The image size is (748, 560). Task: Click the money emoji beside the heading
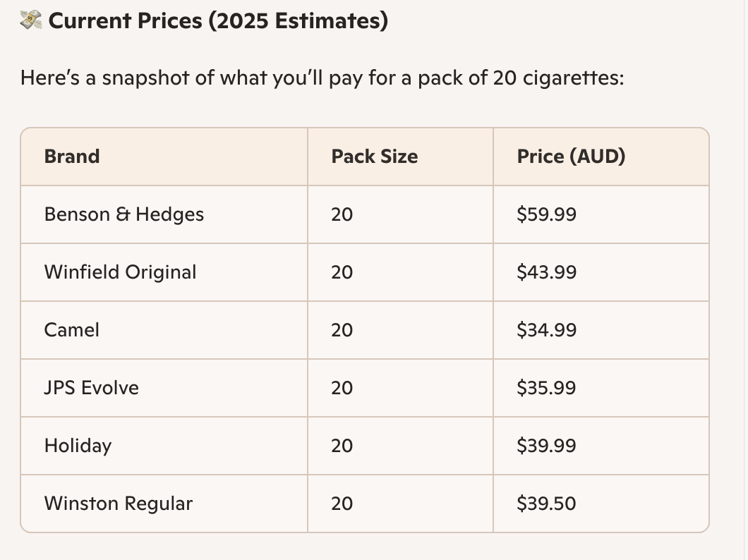tap(31, 21)
